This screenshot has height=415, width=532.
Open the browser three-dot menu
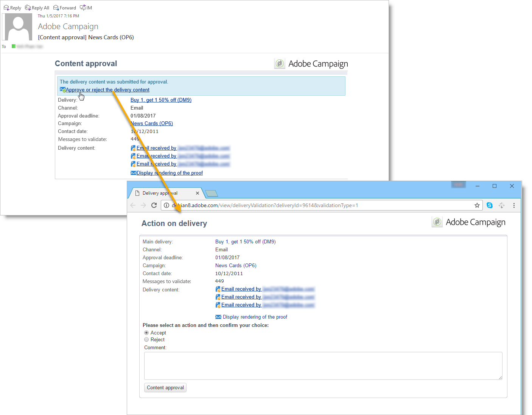(x=514, y=205)
